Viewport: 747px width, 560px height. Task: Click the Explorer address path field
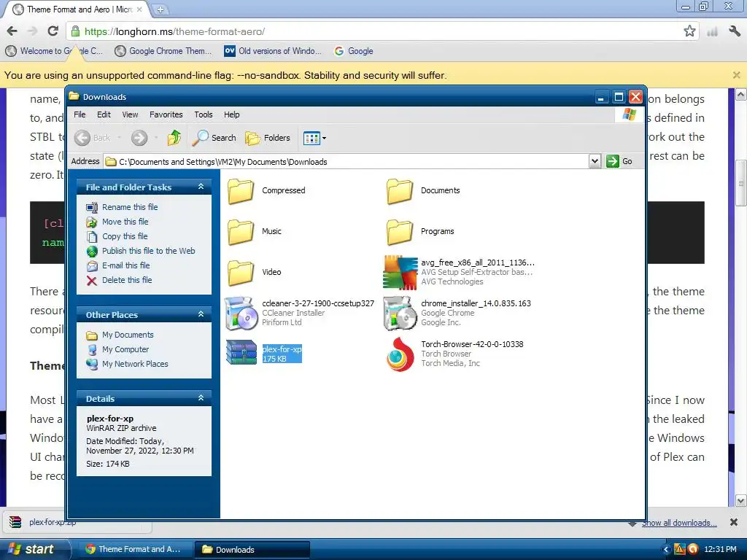[x=347, y=161]
